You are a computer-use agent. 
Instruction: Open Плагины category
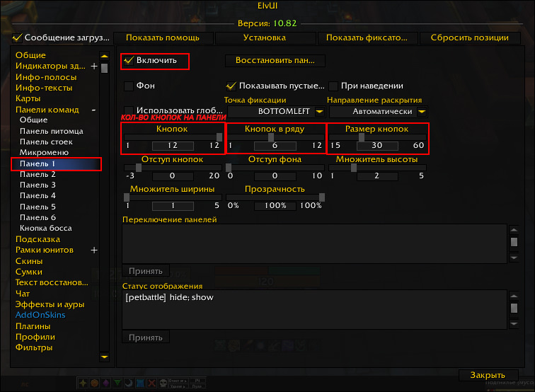(x=33, y=326)
